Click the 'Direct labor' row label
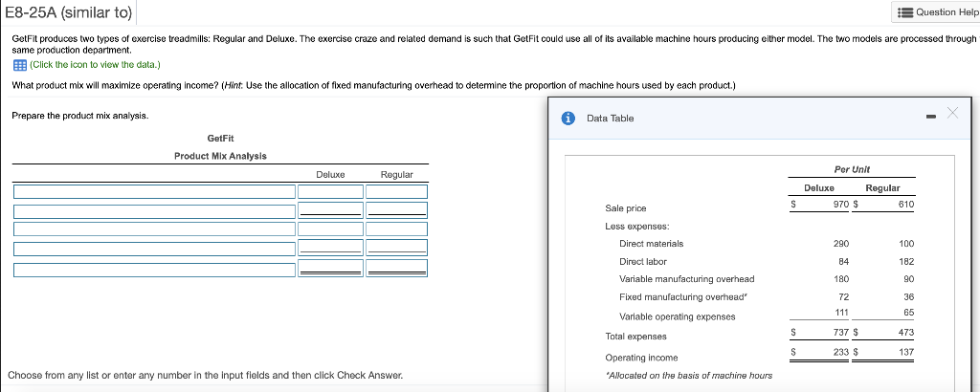 pyautogui.click(x=642, y=262)
